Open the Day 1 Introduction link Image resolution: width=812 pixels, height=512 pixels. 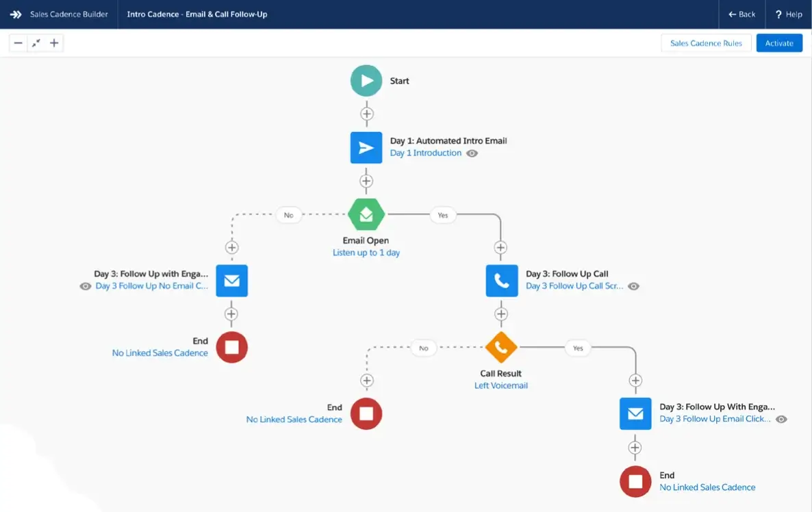(x=426, y=153)
